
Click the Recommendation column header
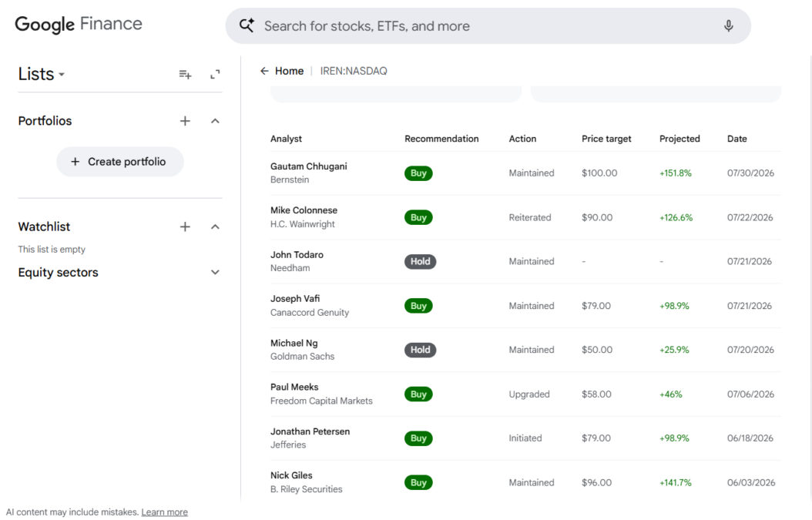pos(441,139)
